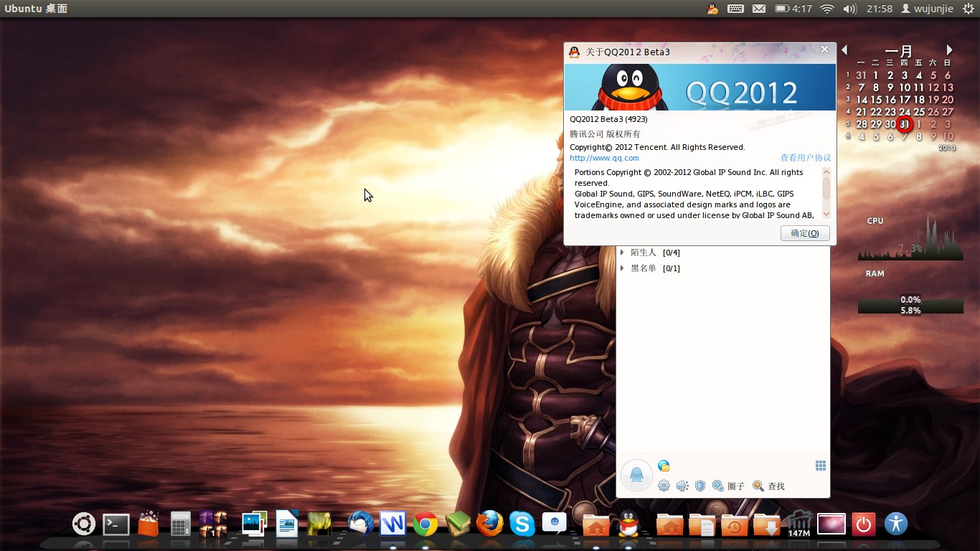Open the purple desktop preview dock icon

click(x=831, y=524)
